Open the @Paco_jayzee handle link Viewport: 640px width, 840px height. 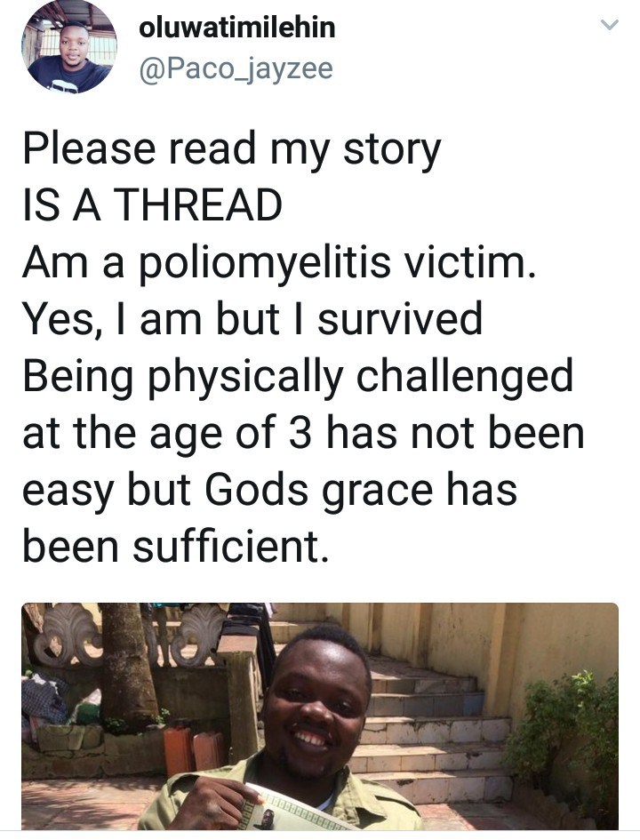point(236,69)
